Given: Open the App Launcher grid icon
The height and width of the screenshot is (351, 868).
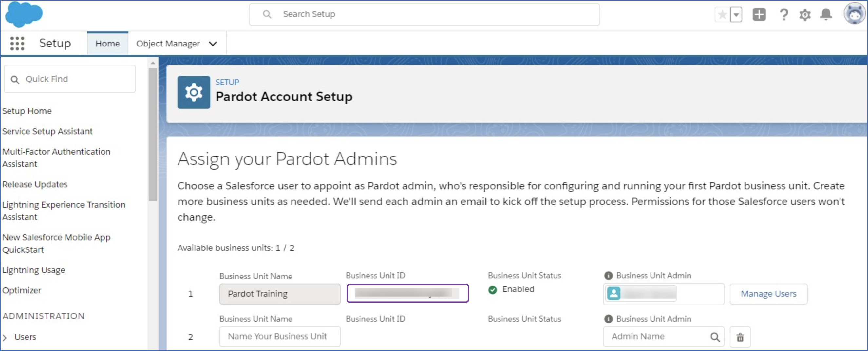Looking at the screenshot, I should [x=17, y=44].
